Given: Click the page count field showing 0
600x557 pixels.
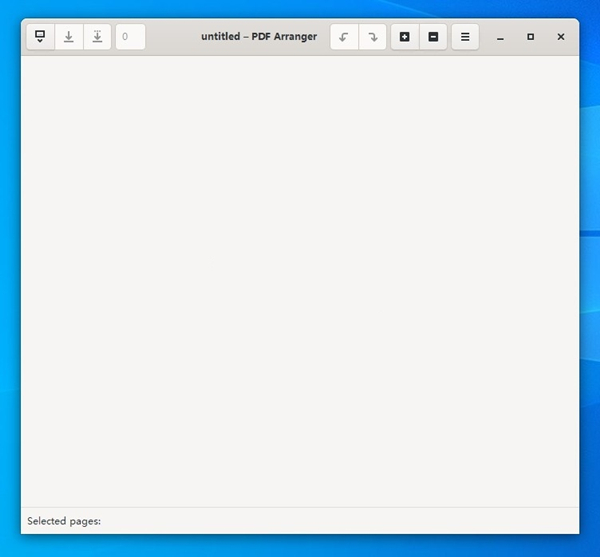Looking at the screenshot, I should click(x=130, y=37).
